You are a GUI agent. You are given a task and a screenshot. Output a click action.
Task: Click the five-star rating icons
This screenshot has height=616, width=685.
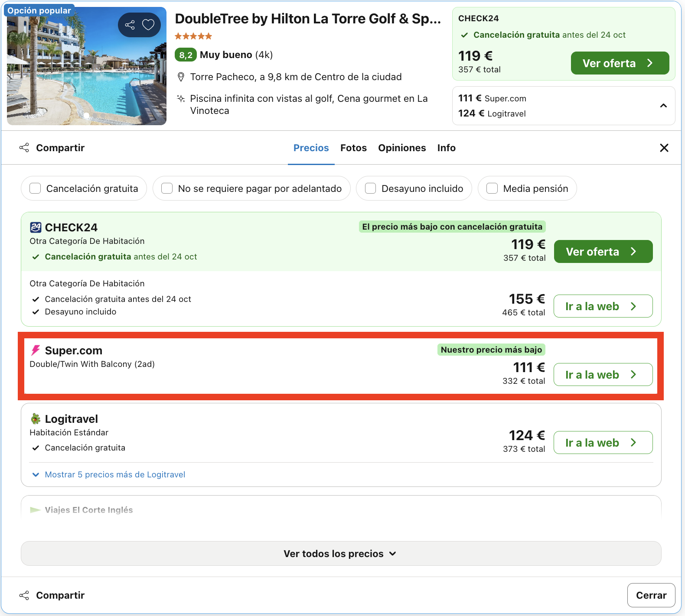pos(193,36)
